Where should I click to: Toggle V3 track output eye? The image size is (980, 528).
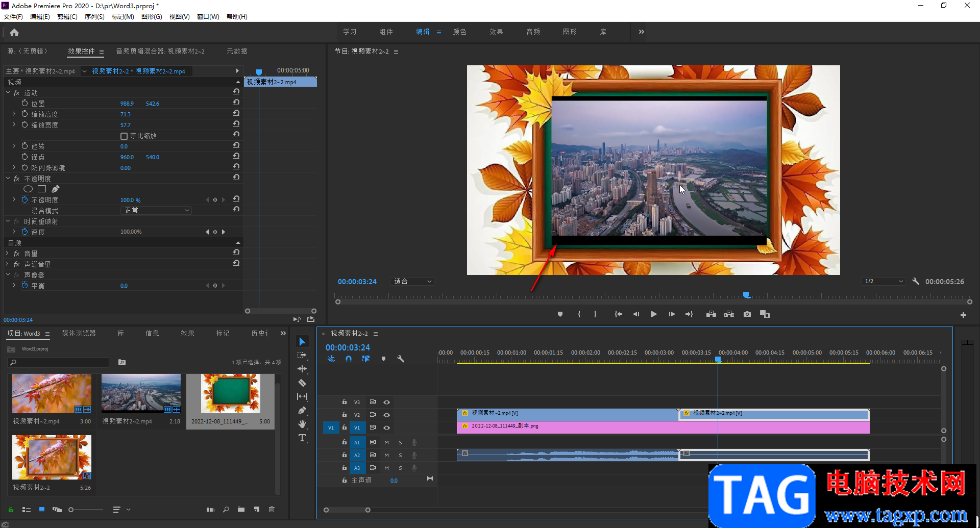[x=386, y=403]
